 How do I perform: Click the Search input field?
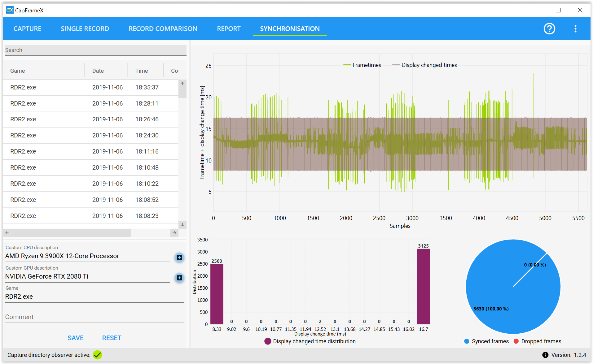(96, 50)
